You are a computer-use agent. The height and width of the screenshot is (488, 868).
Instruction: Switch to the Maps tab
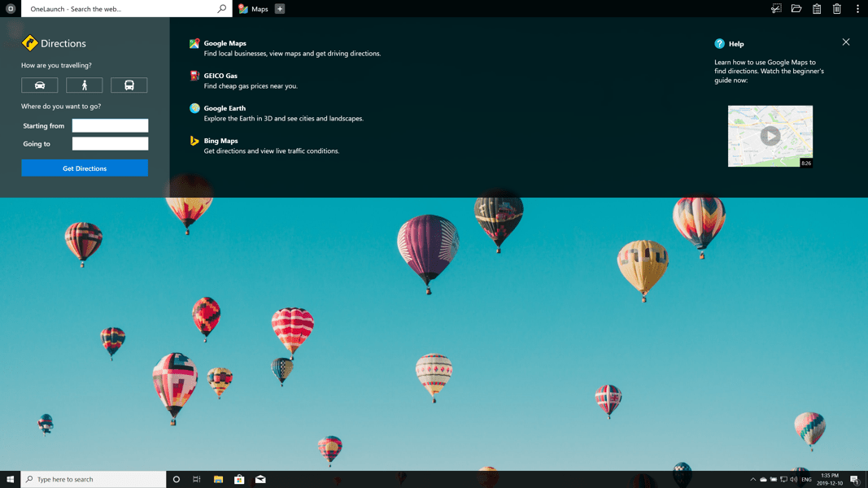(253, 9)
